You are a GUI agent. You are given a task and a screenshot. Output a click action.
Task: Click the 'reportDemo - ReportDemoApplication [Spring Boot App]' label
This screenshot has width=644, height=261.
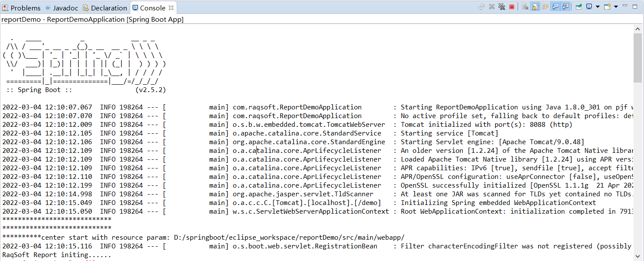(x=92, y=20)
